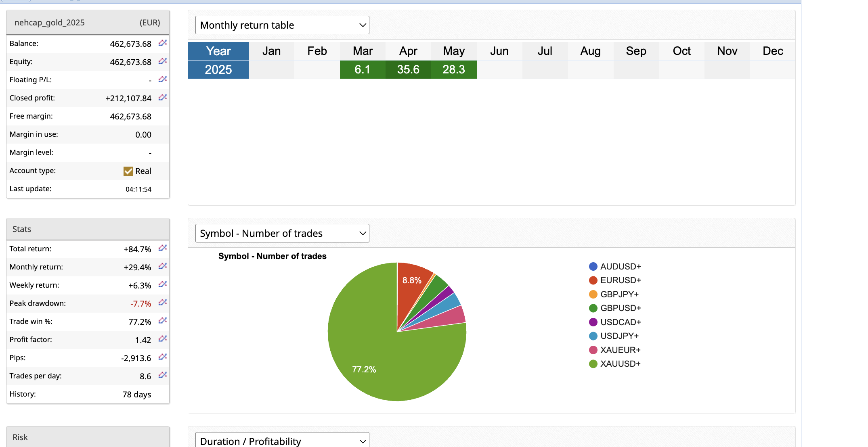This screenshot has width=868, height=447.
Task: Click chart icon beside Equity value
Action: point(162,61)
